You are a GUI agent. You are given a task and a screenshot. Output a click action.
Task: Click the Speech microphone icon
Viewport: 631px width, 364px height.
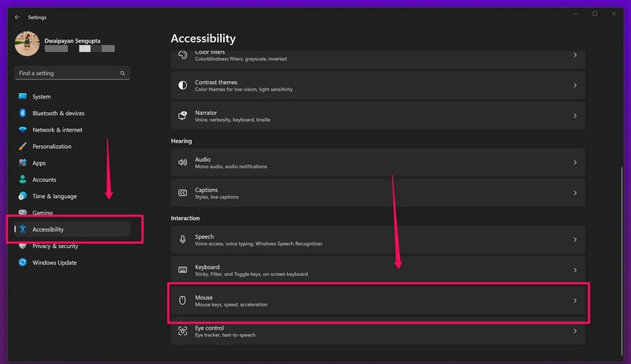point(182,240)
